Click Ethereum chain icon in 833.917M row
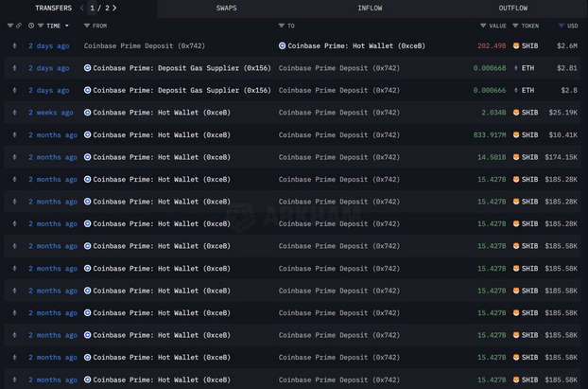This screenshot has width=588, height=389. [14, 134]
